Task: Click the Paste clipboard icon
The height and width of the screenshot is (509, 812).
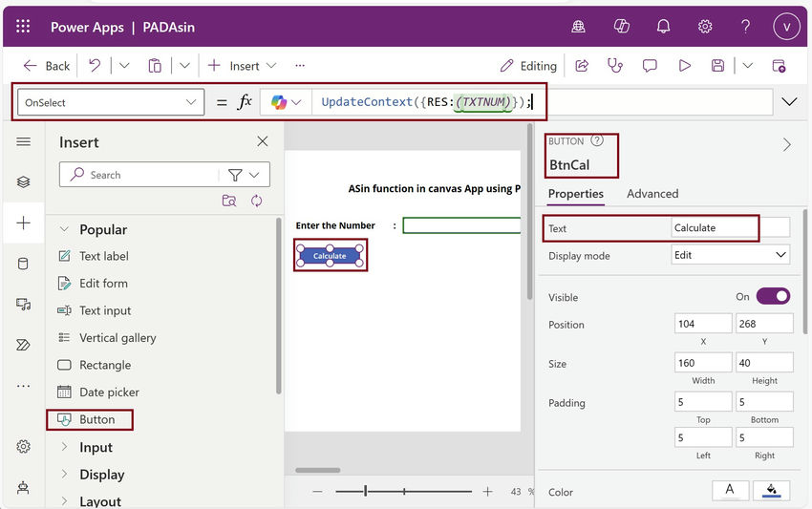Action: 155,66
